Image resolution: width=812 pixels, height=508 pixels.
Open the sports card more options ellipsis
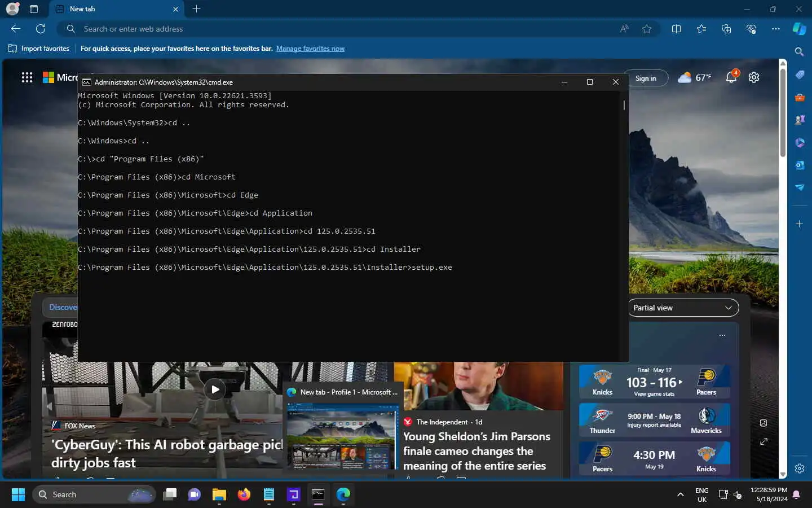tap(722, 335)
